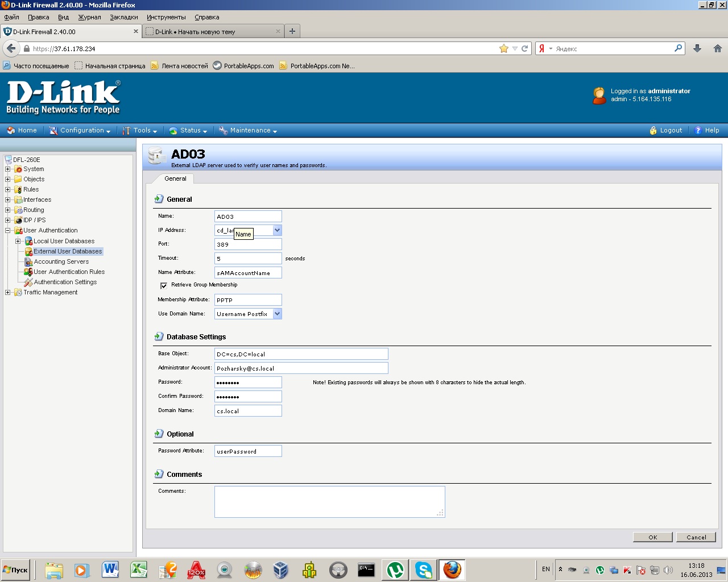Reload the page with the refresh icon

(x=525, y=49)
